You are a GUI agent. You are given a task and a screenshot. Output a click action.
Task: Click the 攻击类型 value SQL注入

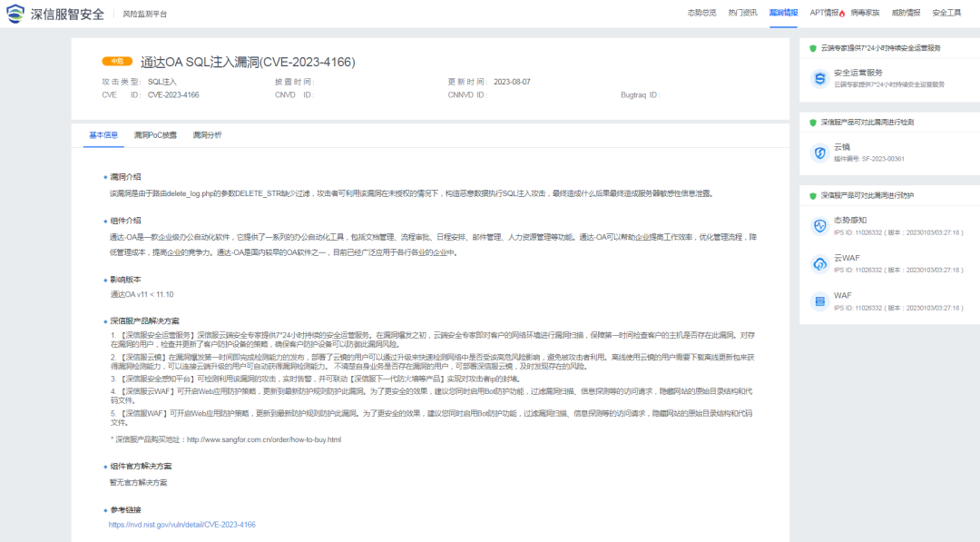pyautogui.click(x=162, y=82)
